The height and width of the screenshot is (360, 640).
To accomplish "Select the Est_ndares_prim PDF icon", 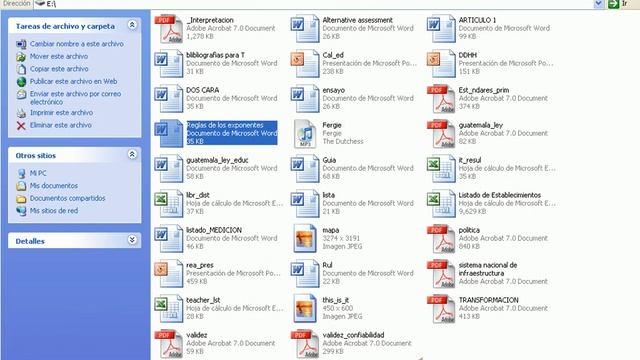I will point(441,99).
